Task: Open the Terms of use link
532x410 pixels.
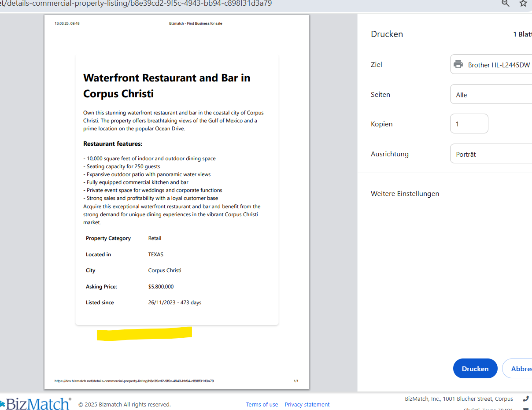Action: (262, 404)
